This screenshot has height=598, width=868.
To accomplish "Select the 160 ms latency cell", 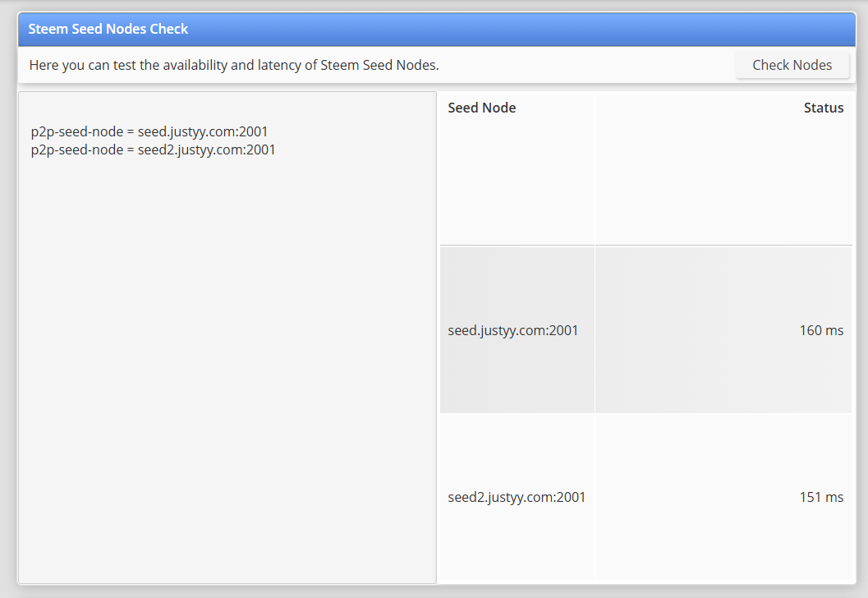I will coord(723,330).
